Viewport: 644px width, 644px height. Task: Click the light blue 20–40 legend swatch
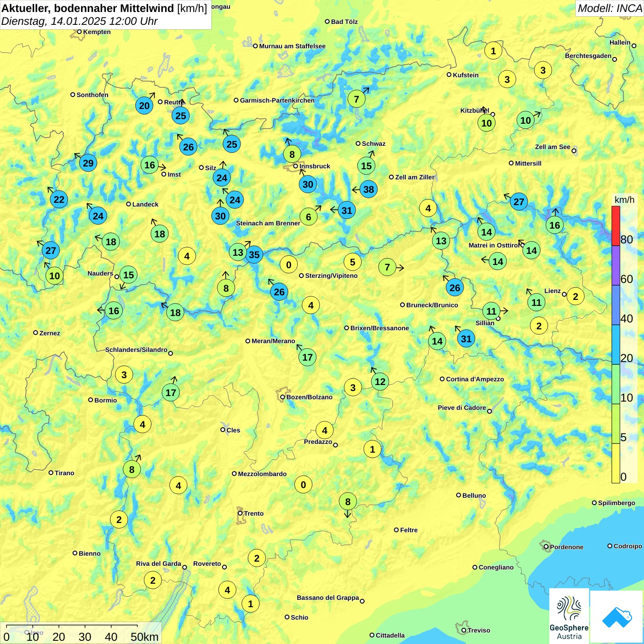click(x=615, y=345)
